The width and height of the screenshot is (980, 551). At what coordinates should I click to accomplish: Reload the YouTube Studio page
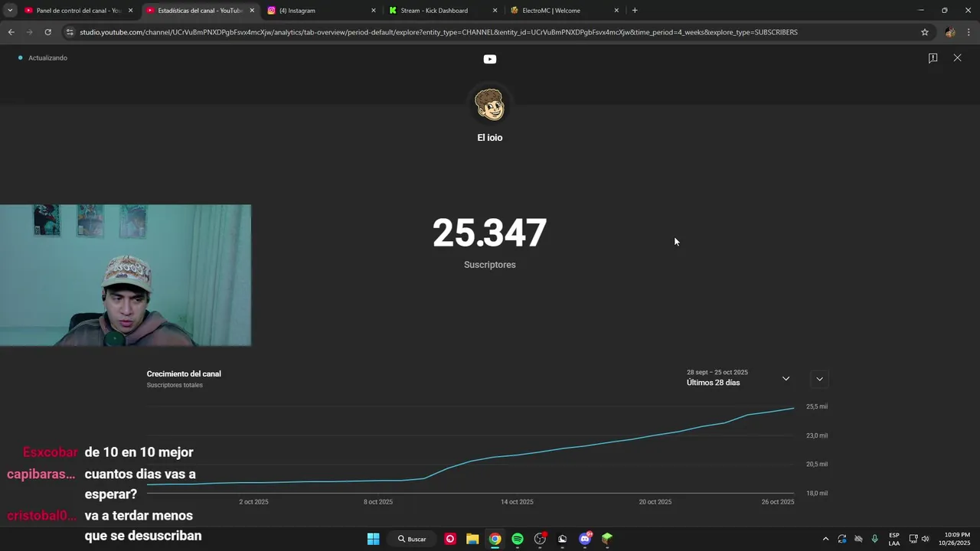coord(47,32)
